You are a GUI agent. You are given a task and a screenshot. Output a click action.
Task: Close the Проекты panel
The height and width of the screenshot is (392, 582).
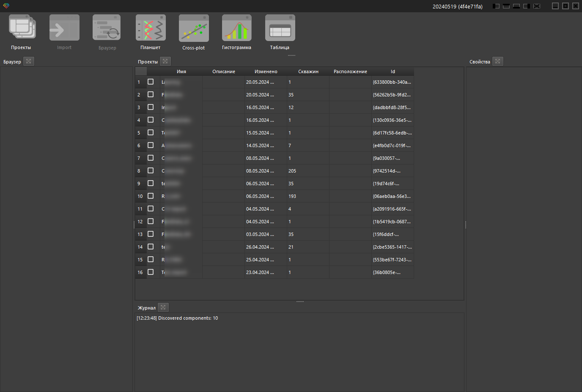(x=165, y=61)
